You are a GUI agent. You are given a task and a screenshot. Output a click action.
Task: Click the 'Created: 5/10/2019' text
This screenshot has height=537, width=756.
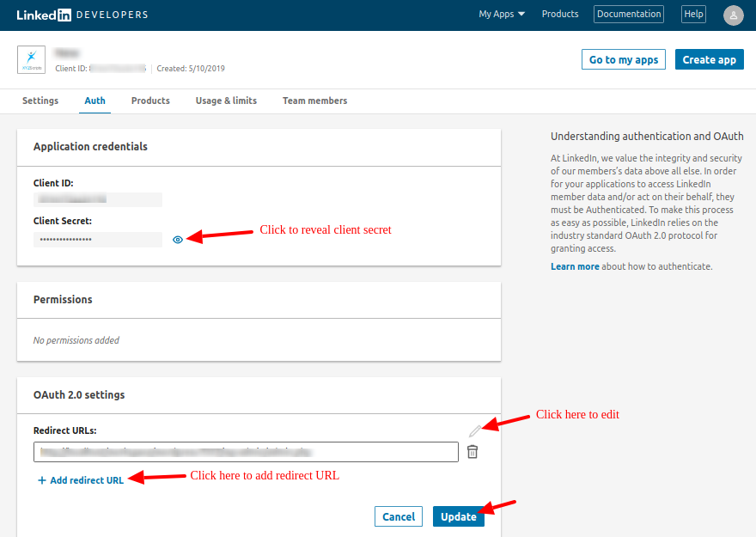coord(191,69)
